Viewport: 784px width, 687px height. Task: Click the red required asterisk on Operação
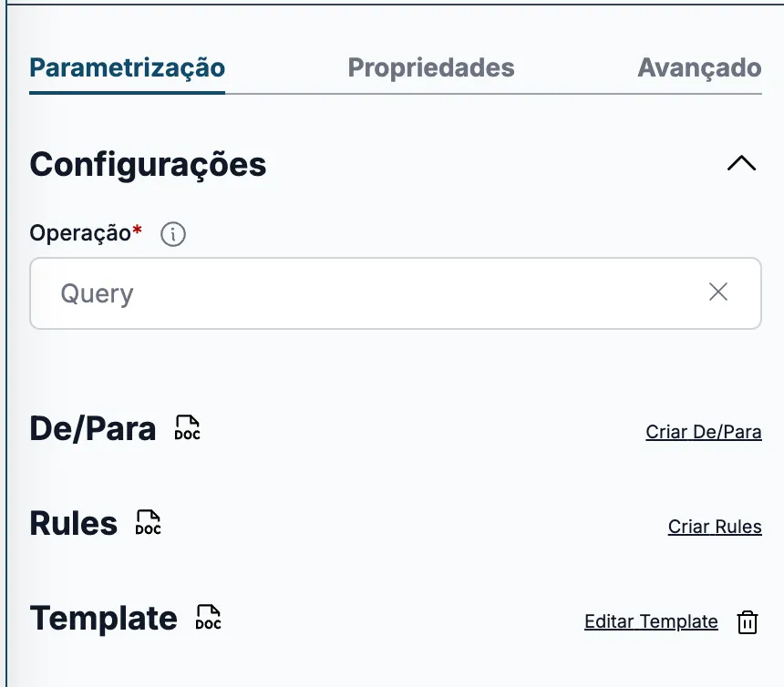click(137, 230)
